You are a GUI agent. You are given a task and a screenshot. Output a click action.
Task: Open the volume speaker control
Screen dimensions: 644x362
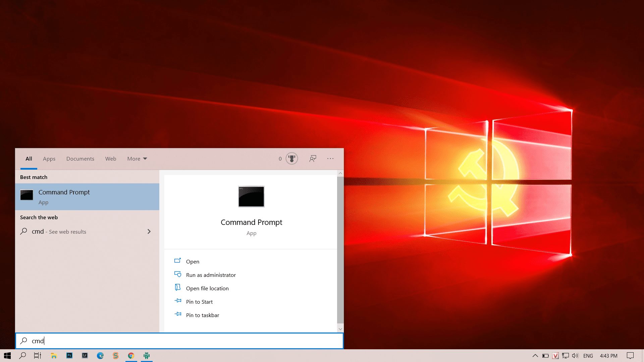576,356
